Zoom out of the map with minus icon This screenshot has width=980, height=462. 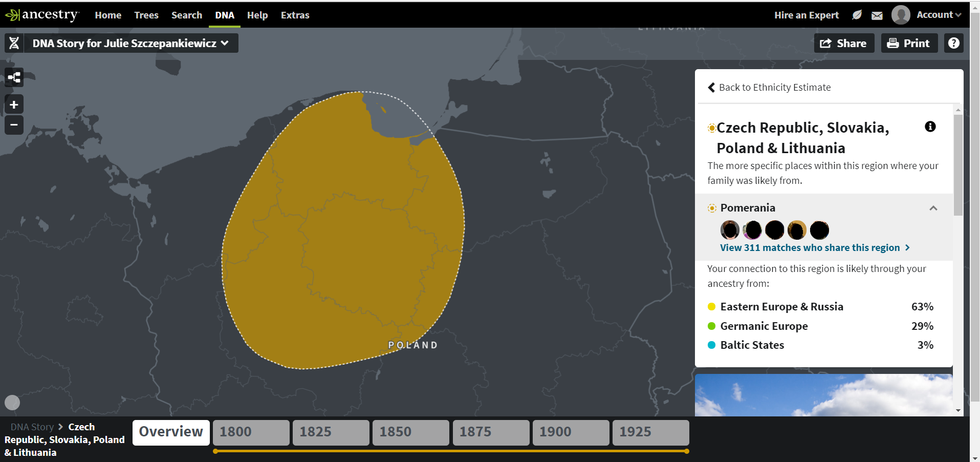(x=14, y=124)
